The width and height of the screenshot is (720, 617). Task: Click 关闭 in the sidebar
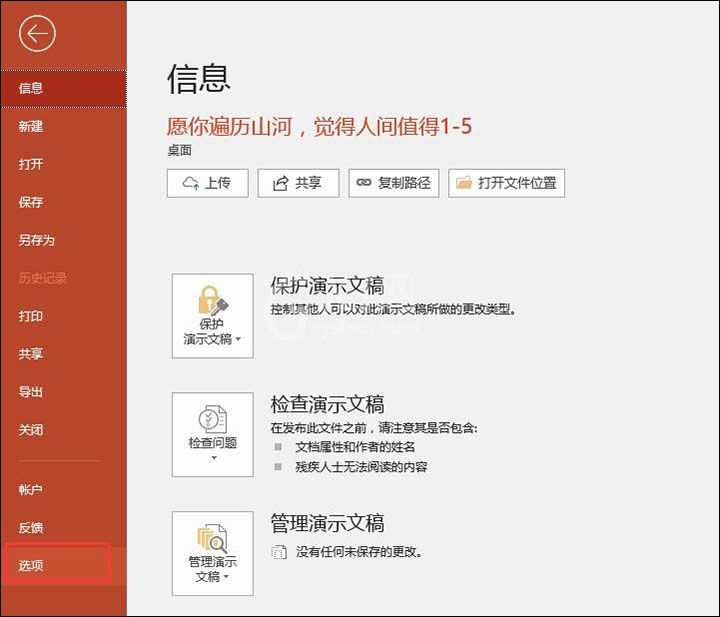pos(63,430)
